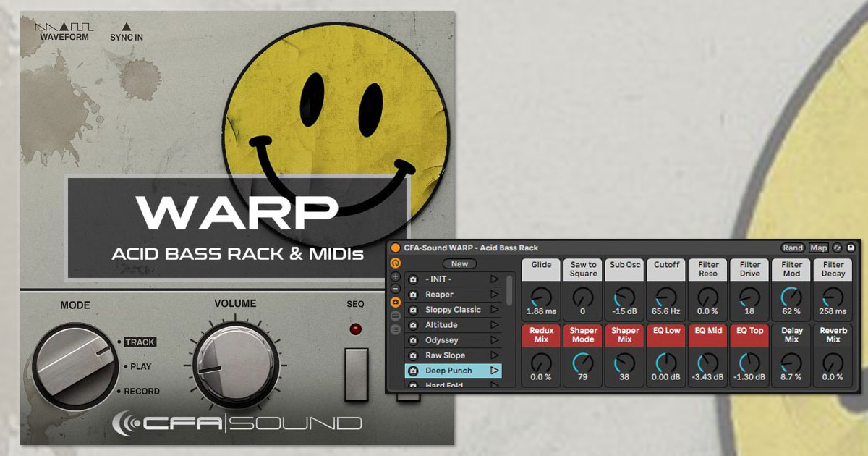Click the Shaper Mode macro knob
868x456 pixels.
583,363
